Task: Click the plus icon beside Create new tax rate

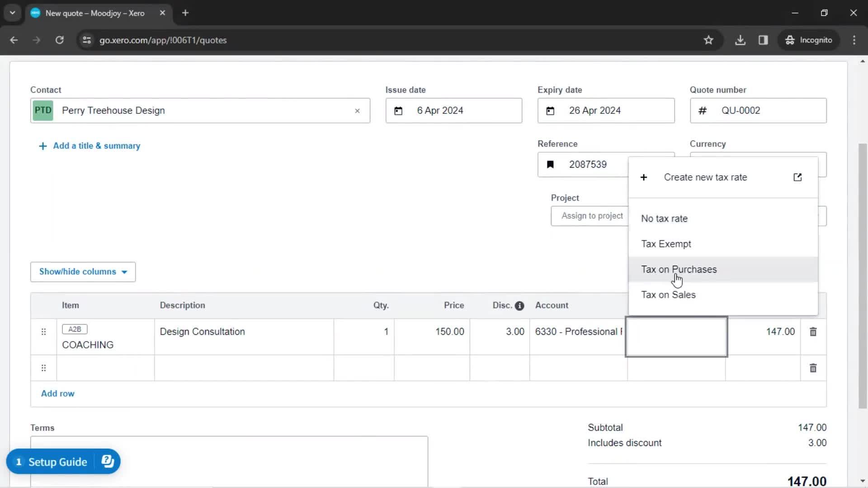Action: (x=644, y=178)
